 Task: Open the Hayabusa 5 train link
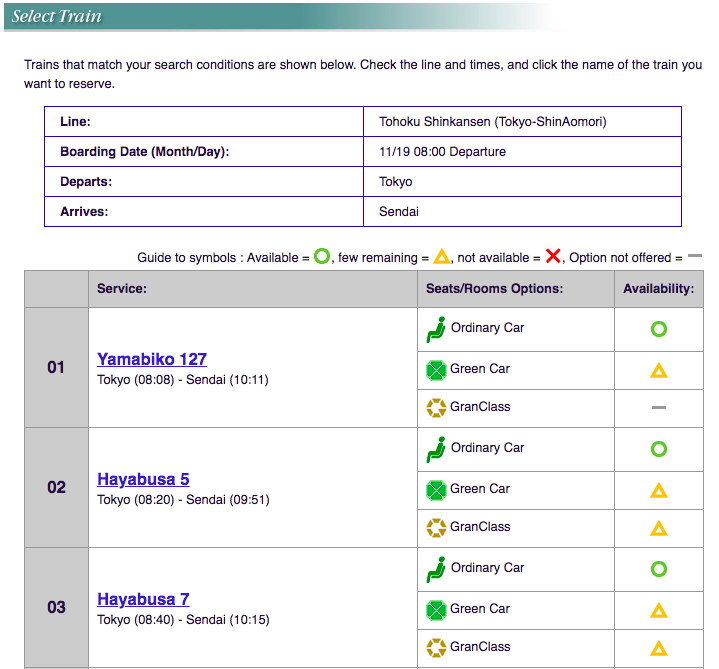click(143, 479)
